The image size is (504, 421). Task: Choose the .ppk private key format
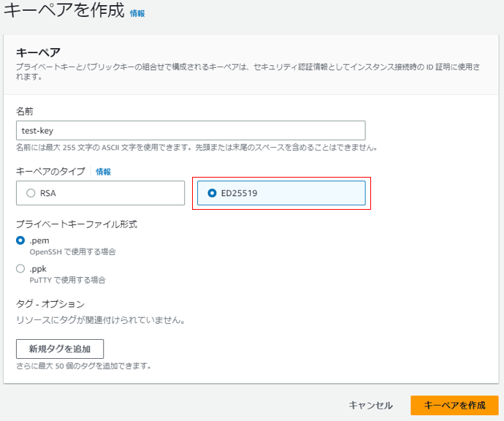click(x=20, y=268)
